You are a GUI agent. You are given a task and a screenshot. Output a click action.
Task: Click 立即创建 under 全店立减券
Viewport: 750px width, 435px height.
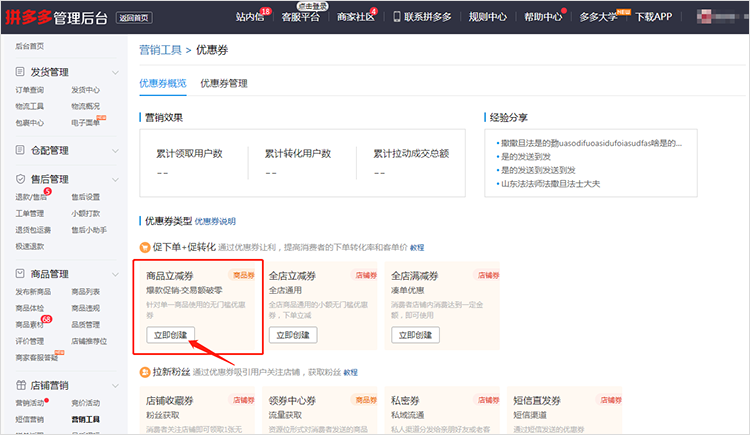pyautogui.click(x=293, y=335)
